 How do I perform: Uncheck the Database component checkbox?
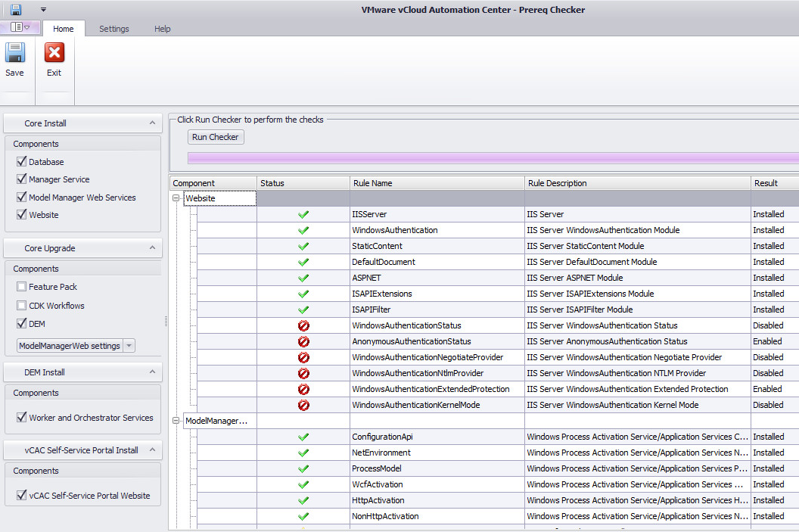(21, 161)
